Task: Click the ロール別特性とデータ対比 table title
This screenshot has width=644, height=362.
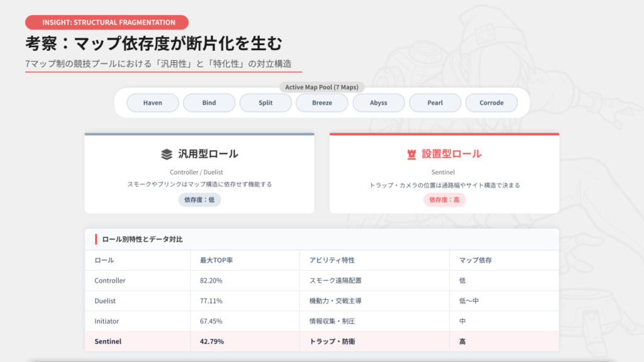Action: point(142,239)
